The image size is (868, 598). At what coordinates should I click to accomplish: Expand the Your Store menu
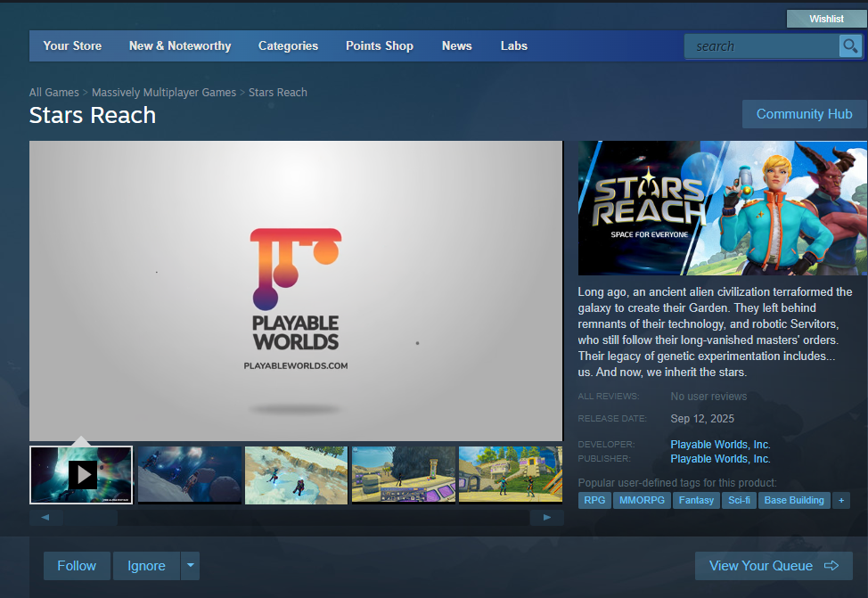(72, 46)
